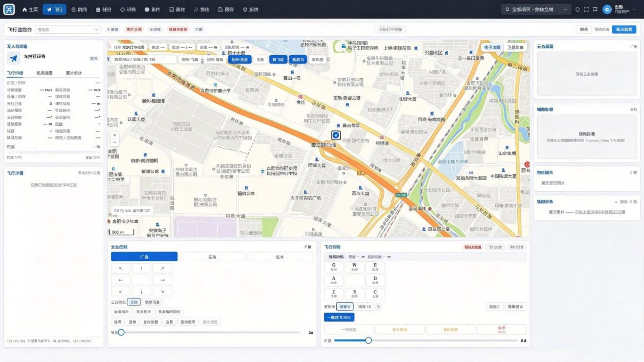Select the blue drone marker on the map

coord(336,135)
